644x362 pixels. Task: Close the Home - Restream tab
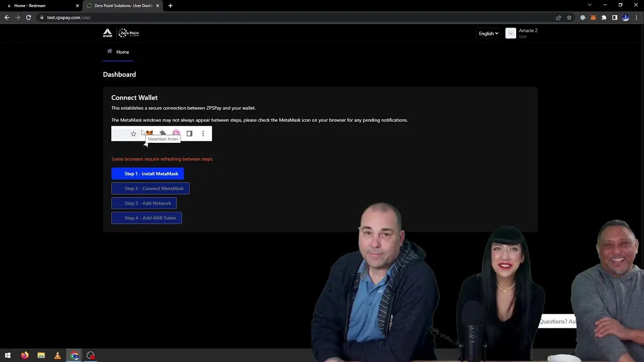[77, 6]
